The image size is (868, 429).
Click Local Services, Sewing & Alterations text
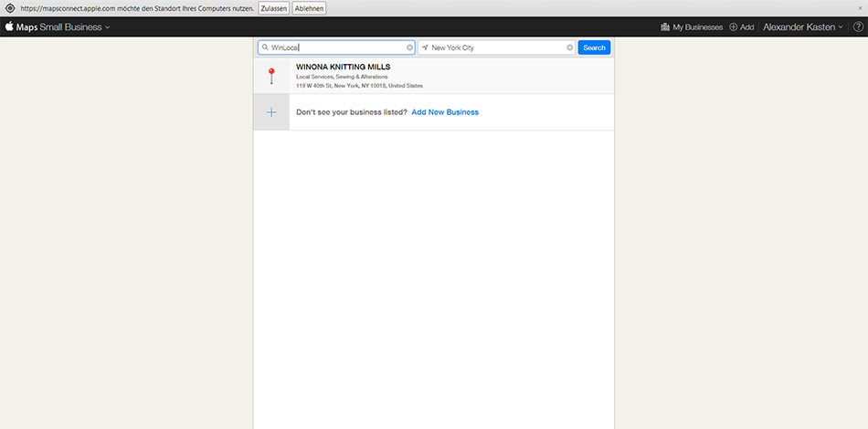pyautogui.click(x=342, y=77)
